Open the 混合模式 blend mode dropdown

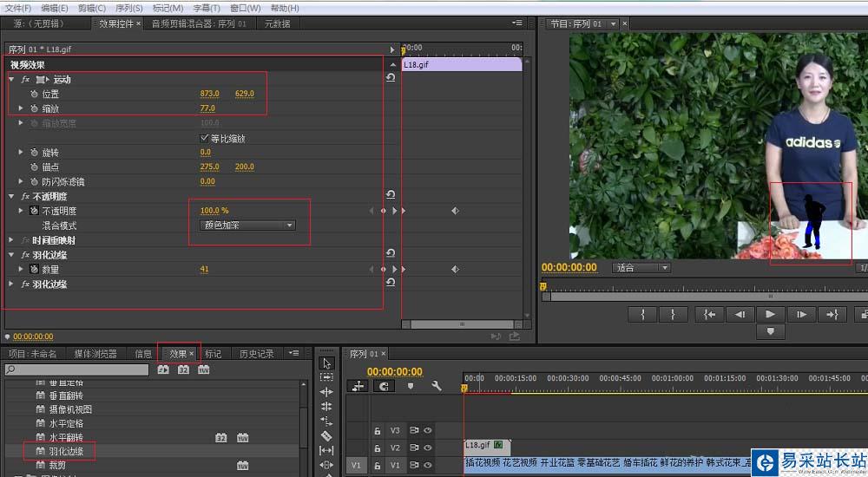[x=248, y=225]
